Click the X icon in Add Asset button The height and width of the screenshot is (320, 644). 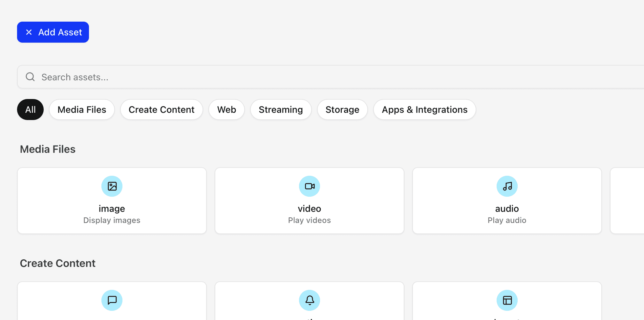pyautogui.click(x=29, y=32)
